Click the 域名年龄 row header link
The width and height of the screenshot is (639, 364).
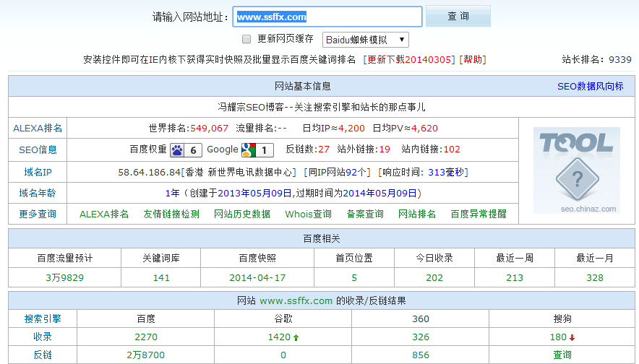38,193
